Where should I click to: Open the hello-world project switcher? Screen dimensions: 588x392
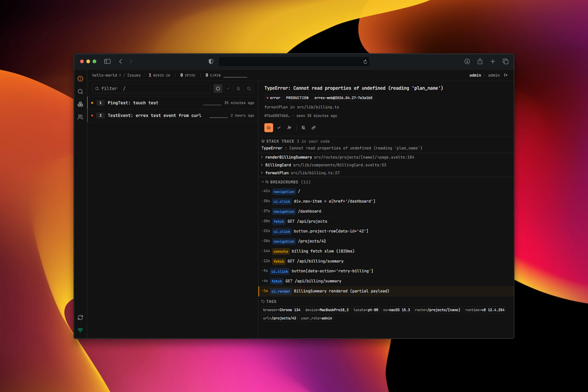pyautogui.click(x=107, y=75)
